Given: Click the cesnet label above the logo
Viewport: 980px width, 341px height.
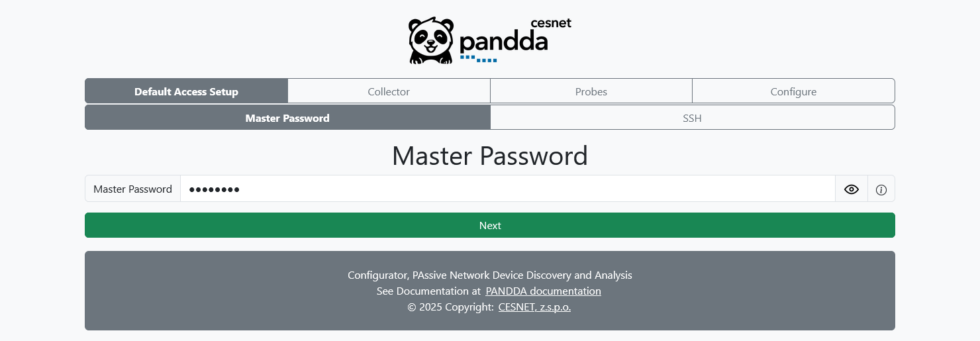Looking at the screenshot, I should point(551,23).
